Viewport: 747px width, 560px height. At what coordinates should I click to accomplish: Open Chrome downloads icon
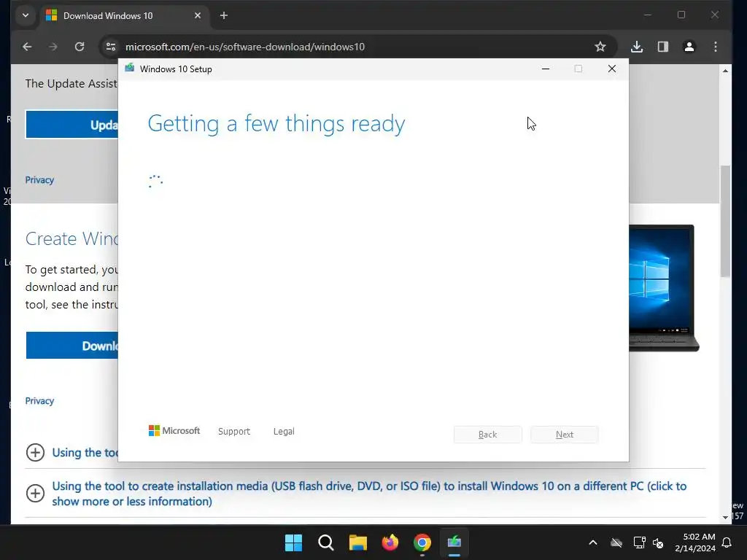coord(636,47)
